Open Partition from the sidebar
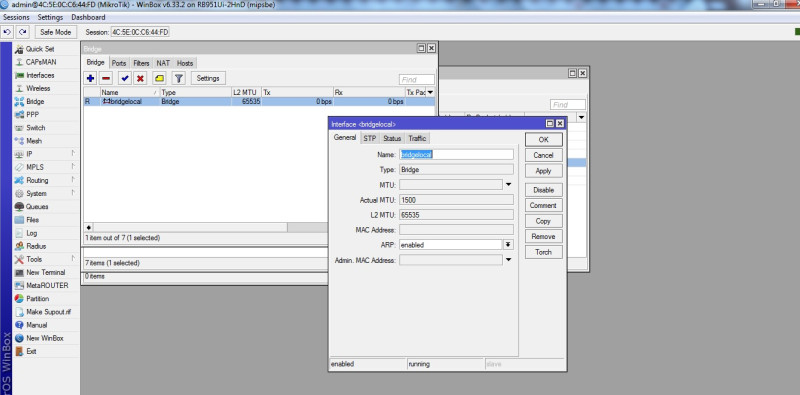 pyautogui.click(x=37, y=299)
